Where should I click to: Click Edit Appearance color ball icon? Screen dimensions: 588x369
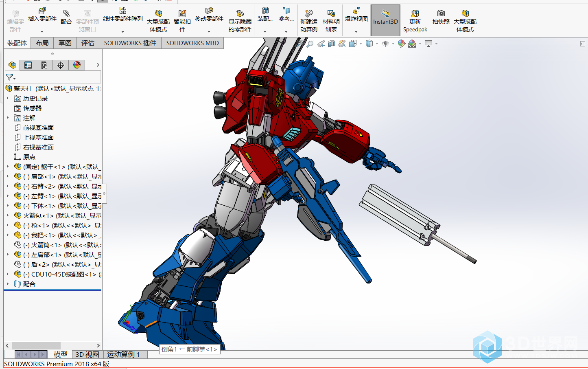click(402, 44)
